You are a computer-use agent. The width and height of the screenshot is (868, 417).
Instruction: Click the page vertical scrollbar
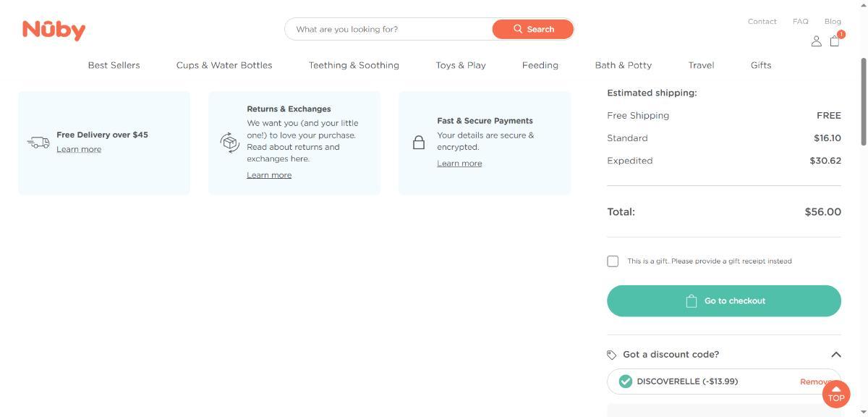click(x=863, y=101)
